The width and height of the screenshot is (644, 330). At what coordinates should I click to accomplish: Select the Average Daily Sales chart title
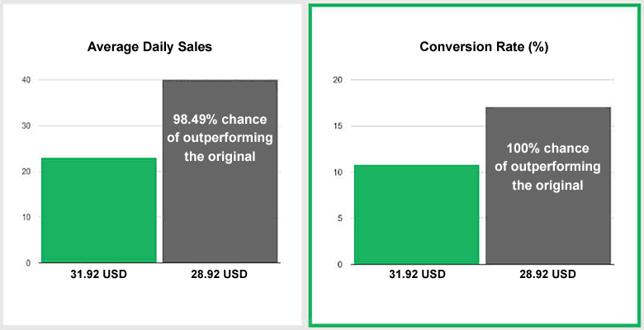(150, 47)
